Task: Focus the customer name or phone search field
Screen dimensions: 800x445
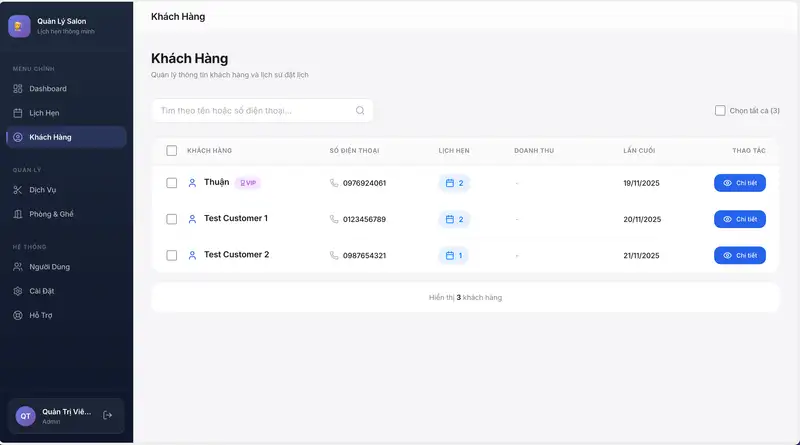Action: [x=255, y=111]
